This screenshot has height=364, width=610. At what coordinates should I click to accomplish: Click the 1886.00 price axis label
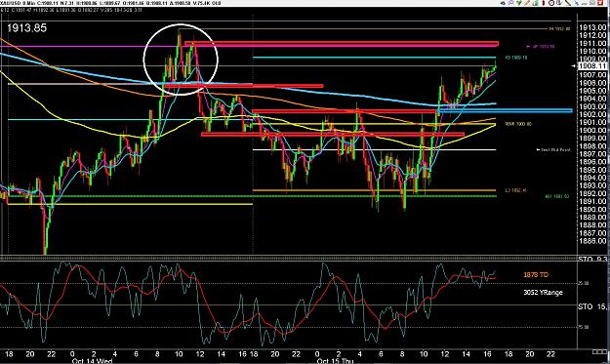tap(592, 241)
